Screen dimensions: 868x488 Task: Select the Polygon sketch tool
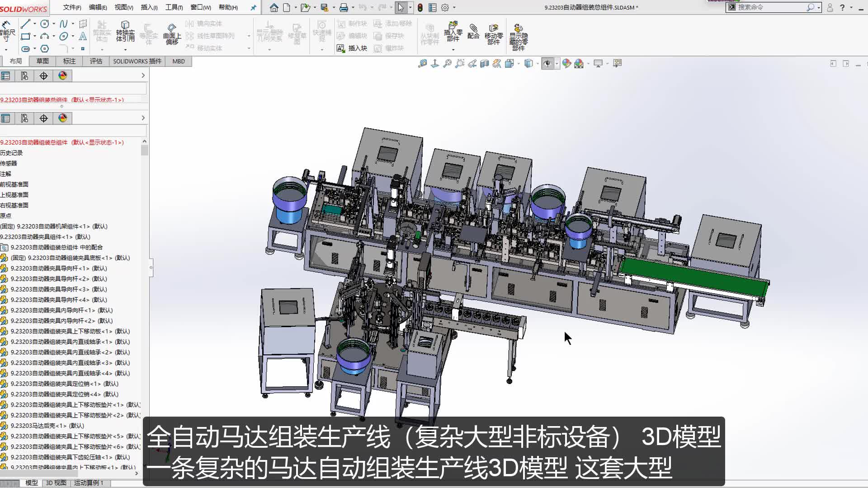tap(44, 48)
